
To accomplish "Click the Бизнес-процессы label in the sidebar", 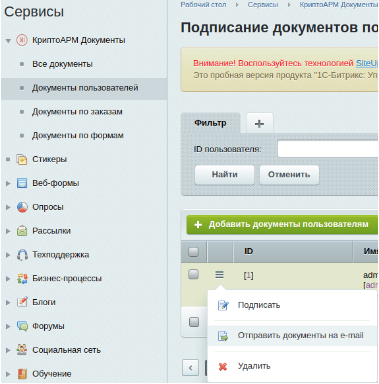I will pyautogui.click(x=67, y=278).
